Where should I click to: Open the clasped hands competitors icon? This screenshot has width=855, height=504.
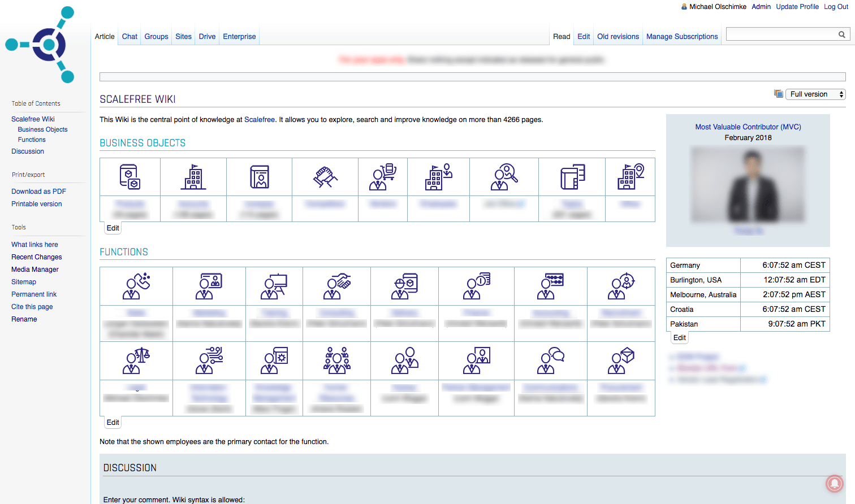pyautogui.click(x=325, y=177)
